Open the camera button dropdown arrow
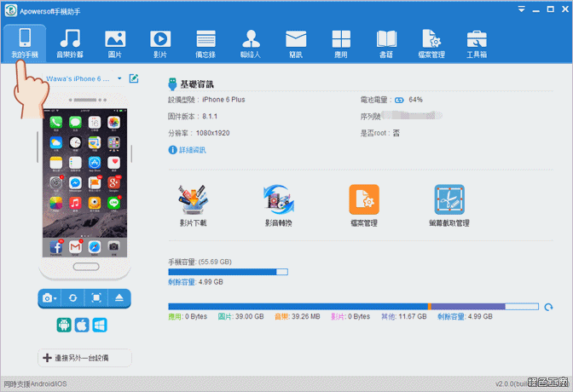This screenshot has width=573, height=392. [x=55, y=299]
